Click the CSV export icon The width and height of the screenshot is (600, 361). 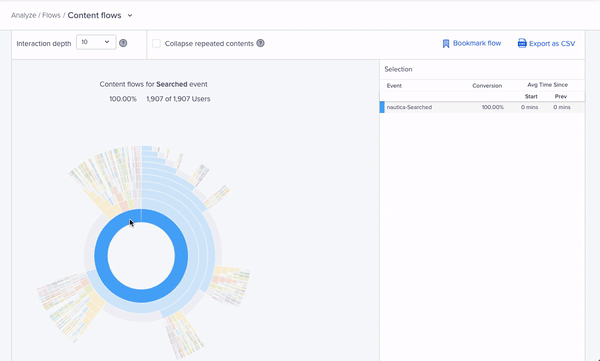[522, 43]
